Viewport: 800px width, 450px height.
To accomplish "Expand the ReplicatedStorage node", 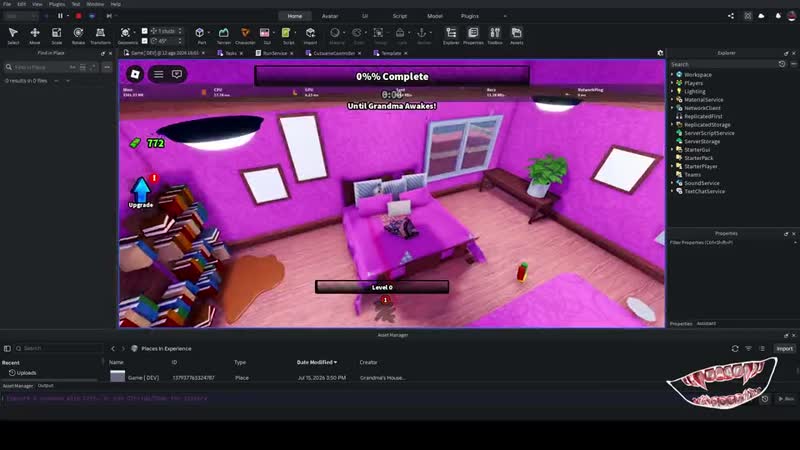I will pyautogui.click(x=672, y=124).
